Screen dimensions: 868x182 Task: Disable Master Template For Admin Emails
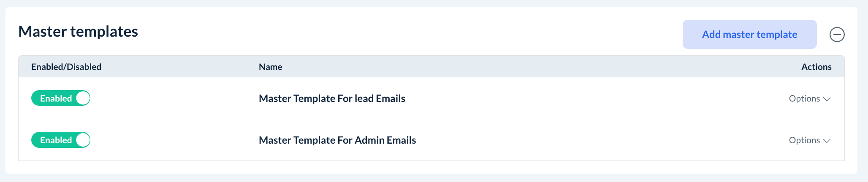[x=61, y=140]
